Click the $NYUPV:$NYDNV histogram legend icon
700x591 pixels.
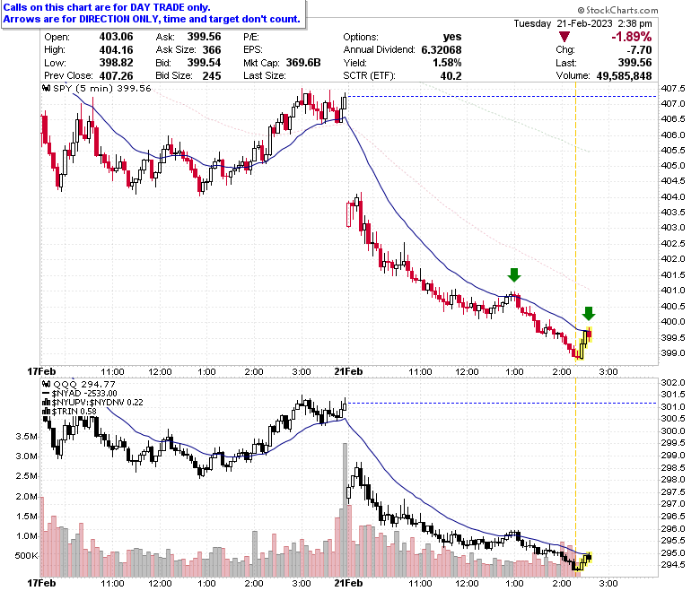point(46,403)
